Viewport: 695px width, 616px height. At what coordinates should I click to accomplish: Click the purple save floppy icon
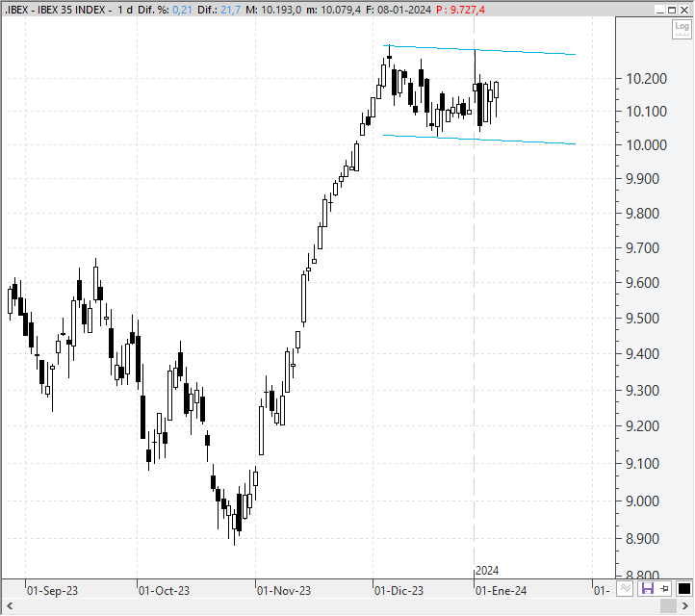tap(648, 589)
